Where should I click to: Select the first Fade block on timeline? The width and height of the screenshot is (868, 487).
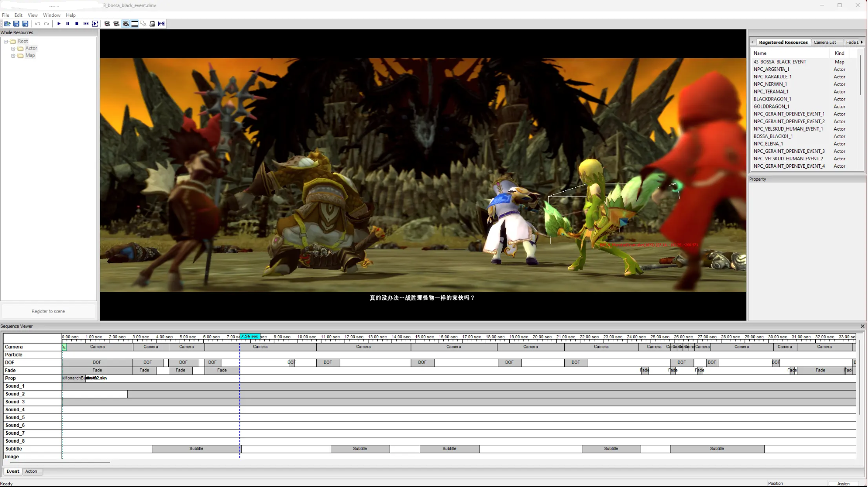pos(97,371)
